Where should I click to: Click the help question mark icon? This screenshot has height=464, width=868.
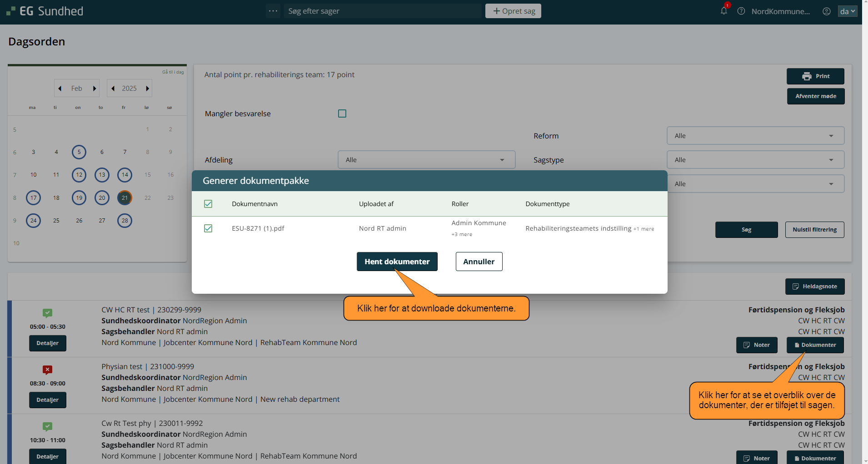click(x=741, y=11)
